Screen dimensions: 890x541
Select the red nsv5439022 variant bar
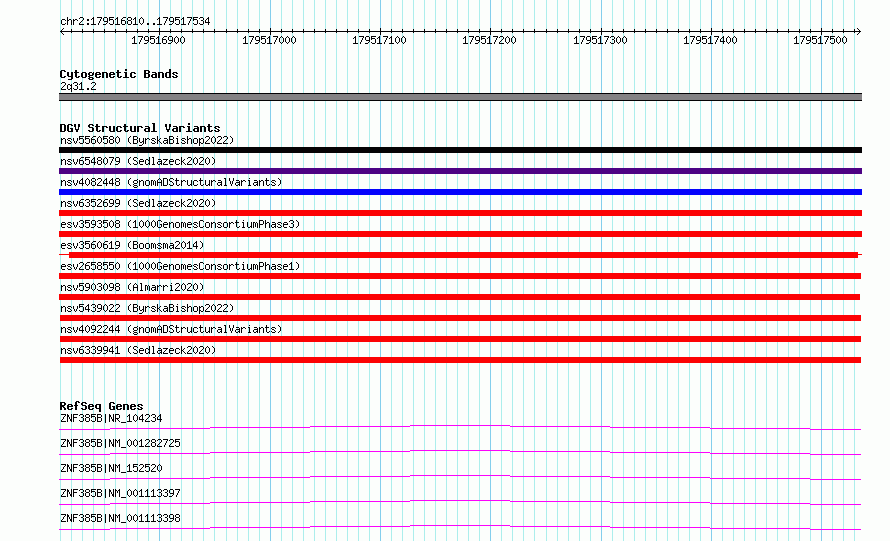pos(460,318)
